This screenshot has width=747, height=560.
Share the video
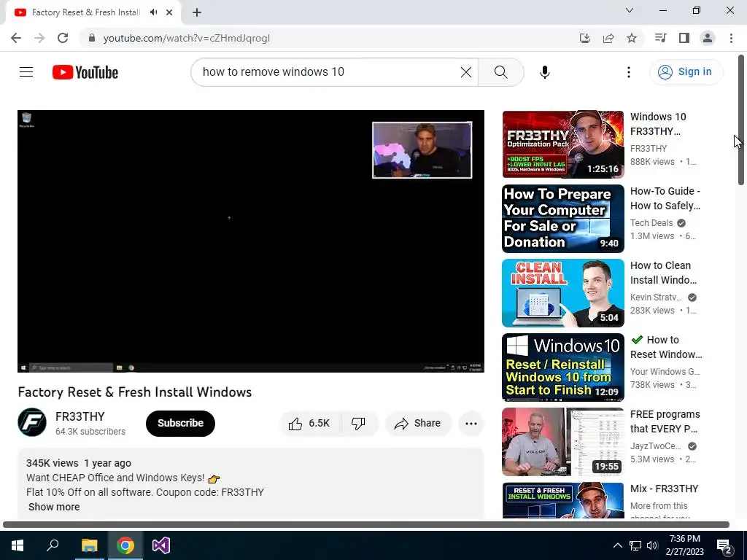418,424
